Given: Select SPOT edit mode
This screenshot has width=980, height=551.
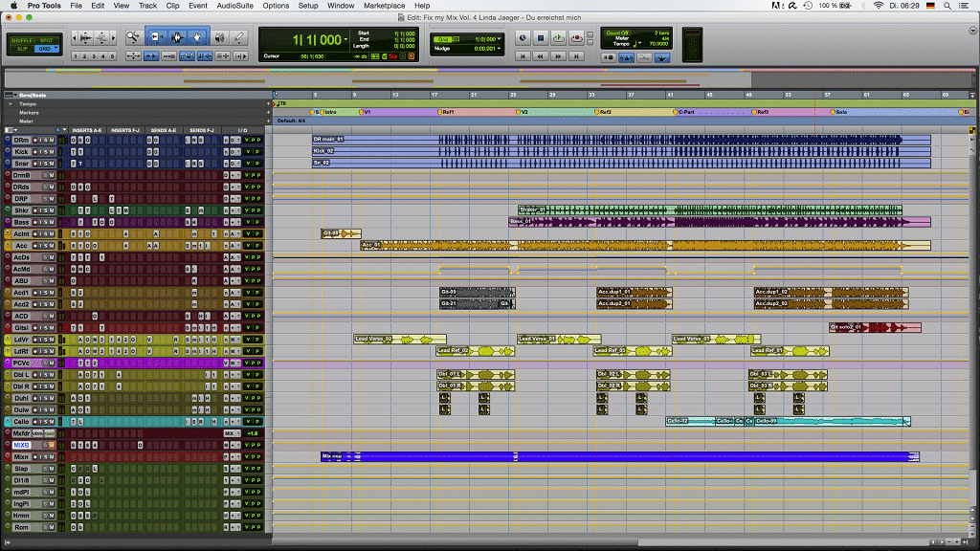Looking at the screenshot, I should click(x=47, y=40).
